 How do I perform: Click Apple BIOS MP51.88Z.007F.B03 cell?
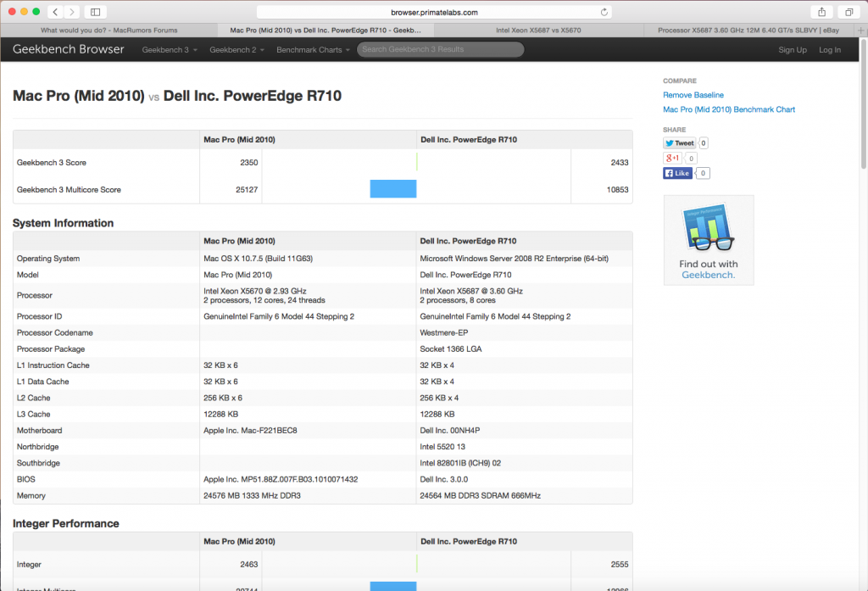[x=281, y=479]
